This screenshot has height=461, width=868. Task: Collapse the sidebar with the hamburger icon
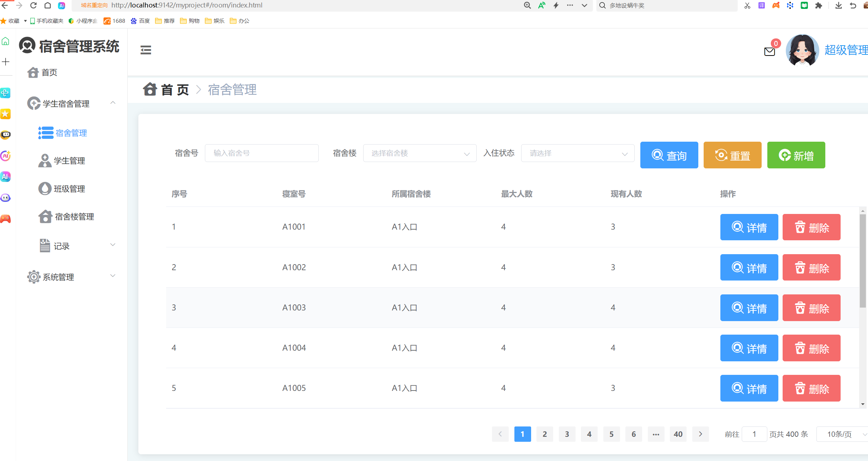coord(146,50)
